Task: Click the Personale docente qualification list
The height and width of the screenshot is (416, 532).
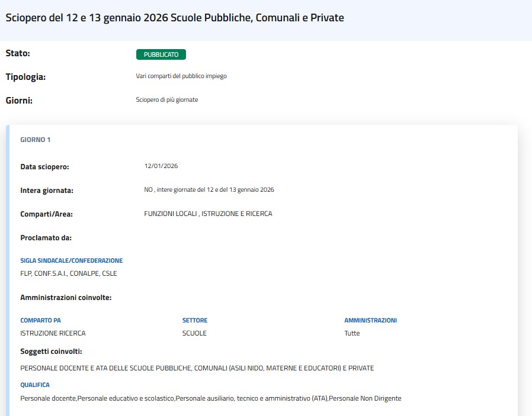Action: [x=211, y=398]
